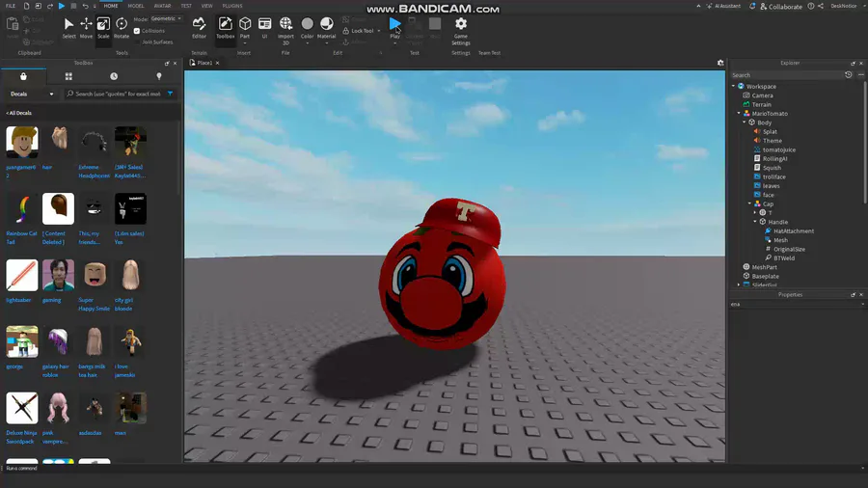Open the AI Assistant
Screen dimensions: 868x488
tap(723, 6)
